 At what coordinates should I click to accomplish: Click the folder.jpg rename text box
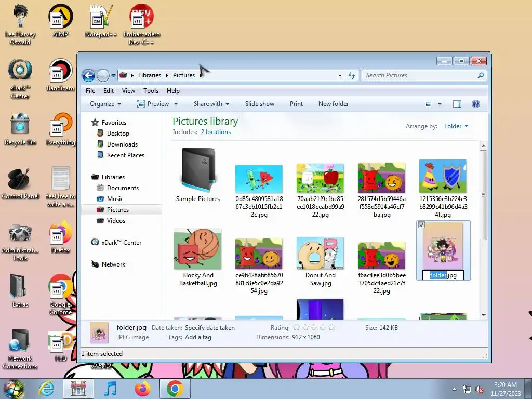click(443, 275)
